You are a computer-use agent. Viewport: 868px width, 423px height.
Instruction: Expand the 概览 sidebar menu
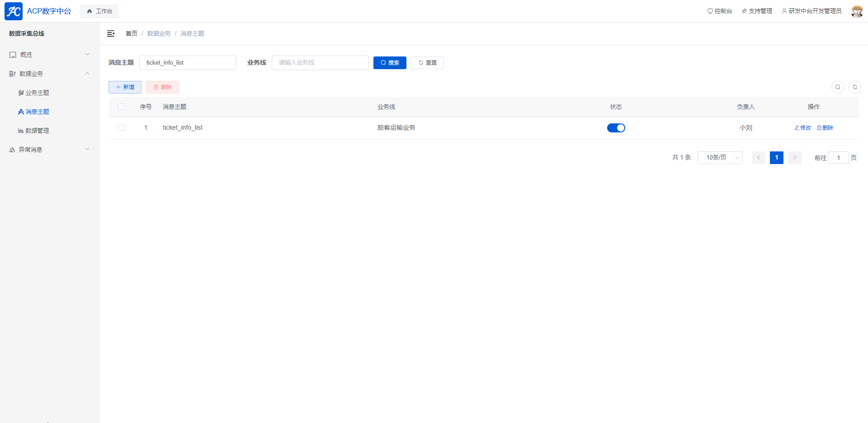tap(49, 55)
